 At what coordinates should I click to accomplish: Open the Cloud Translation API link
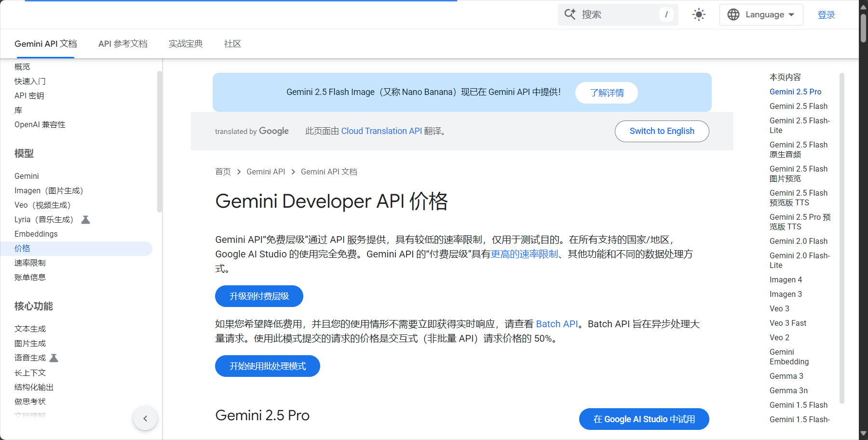(x=381, y=131)
